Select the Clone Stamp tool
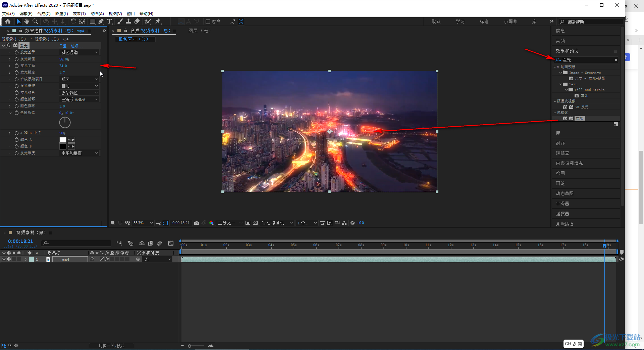The image size is (644, 350). (x=128, y=21)
